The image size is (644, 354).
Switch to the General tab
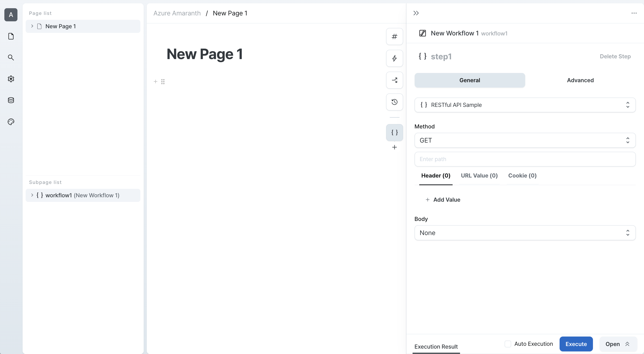tap(470, 80)
